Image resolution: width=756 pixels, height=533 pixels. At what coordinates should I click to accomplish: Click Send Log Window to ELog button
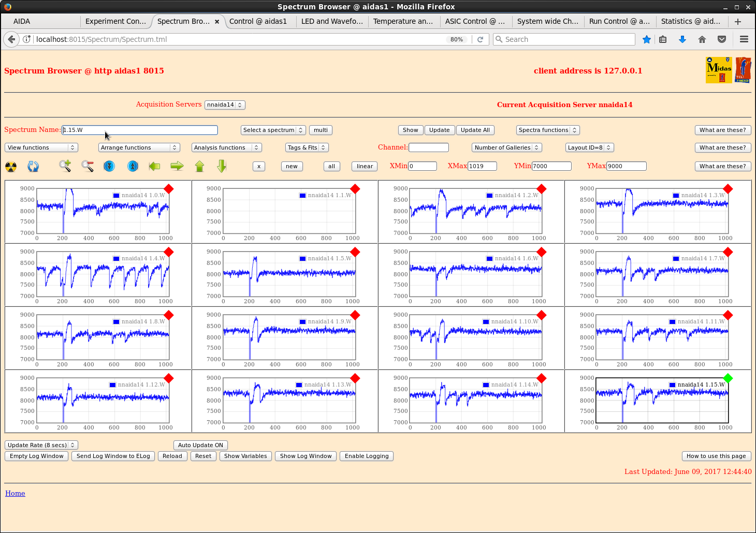click(x=113, y=456)
